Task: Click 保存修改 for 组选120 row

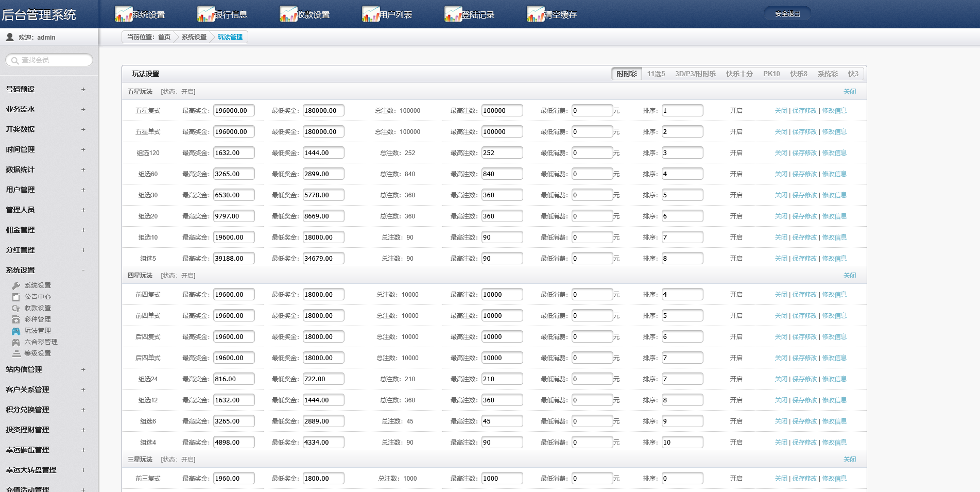Action: (804, 153)
